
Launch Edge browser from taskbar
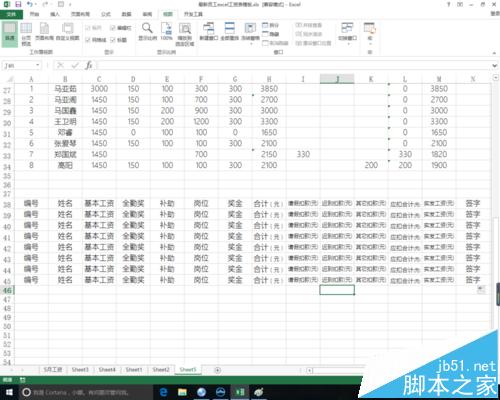point(163,392)
